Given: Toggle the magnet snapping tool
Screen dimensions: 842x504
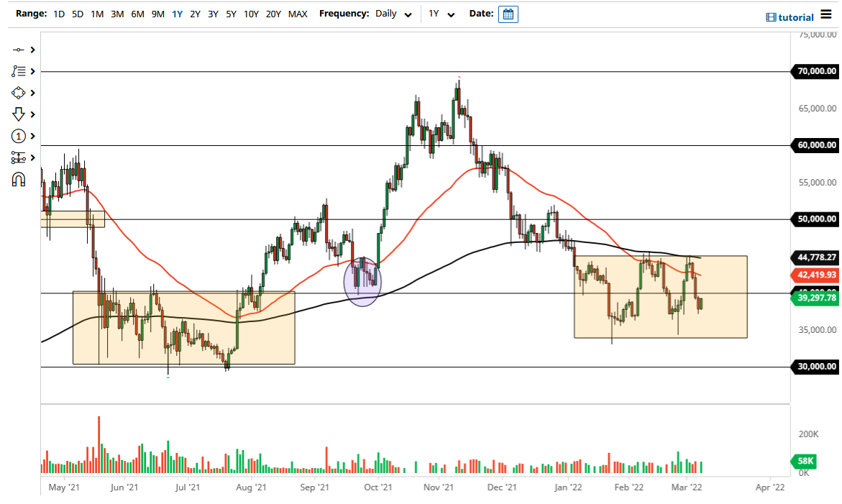Looking at the screenshot, I should point(18,179).
